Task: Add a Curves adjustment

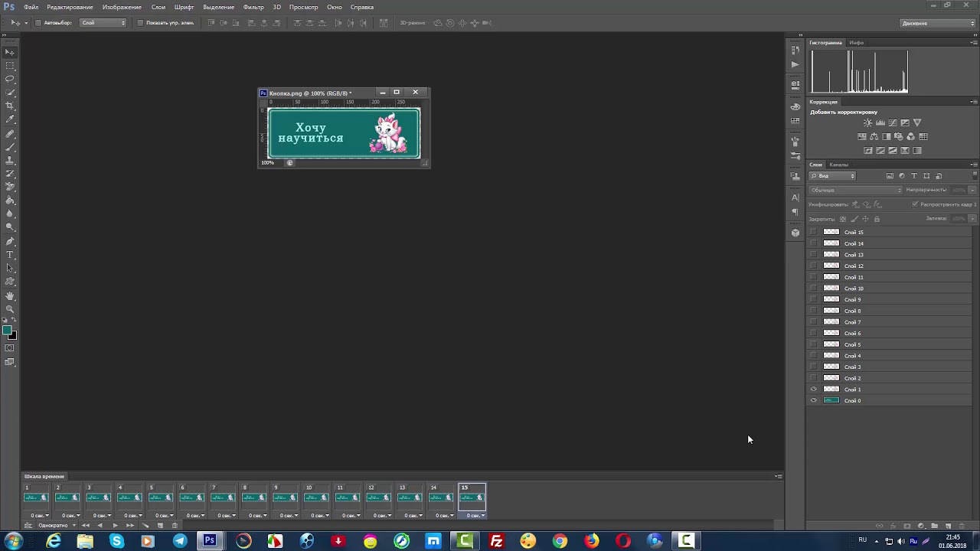Action: click(x=893, y=122)
